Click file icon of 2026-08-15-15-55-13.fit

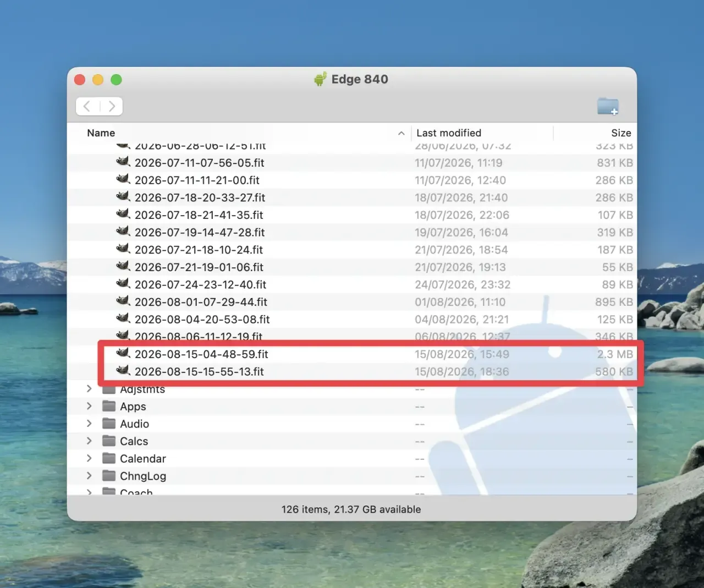click(123, 371)
